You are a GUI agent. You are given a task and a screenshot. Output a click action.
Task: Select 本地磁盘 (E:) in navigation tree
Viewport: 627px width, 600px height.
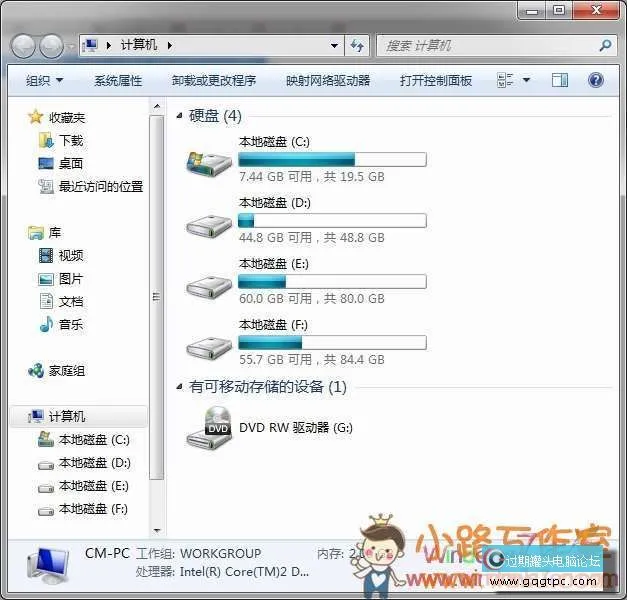(94, 486)
